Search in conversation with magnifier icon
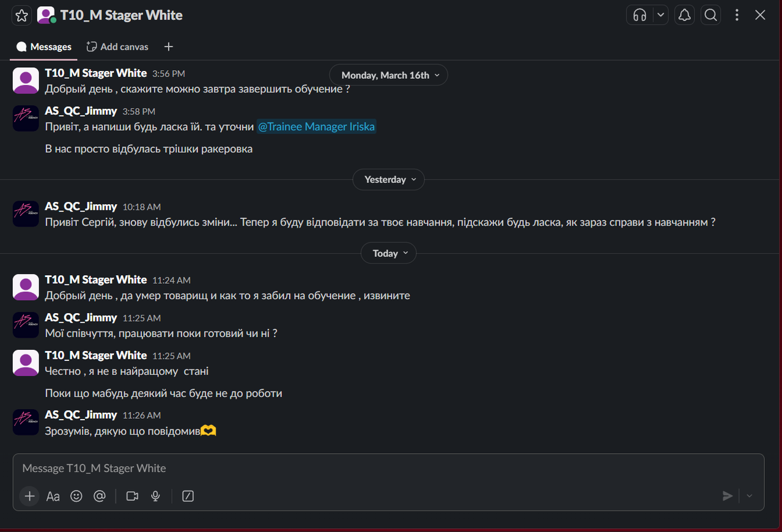This screenshot has width=782, height=532. pyautogui.click(x=710, y=15)
